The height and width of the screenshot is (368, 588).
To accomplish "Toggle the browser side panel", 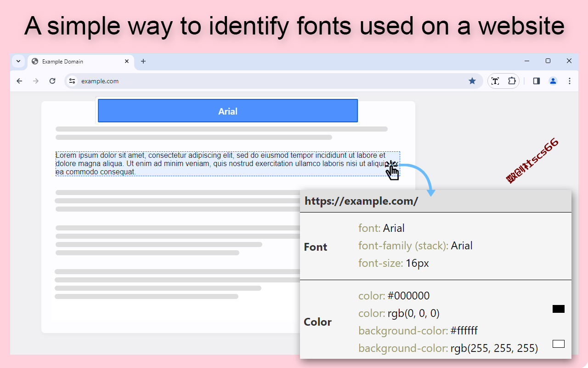I will (536, 81).
